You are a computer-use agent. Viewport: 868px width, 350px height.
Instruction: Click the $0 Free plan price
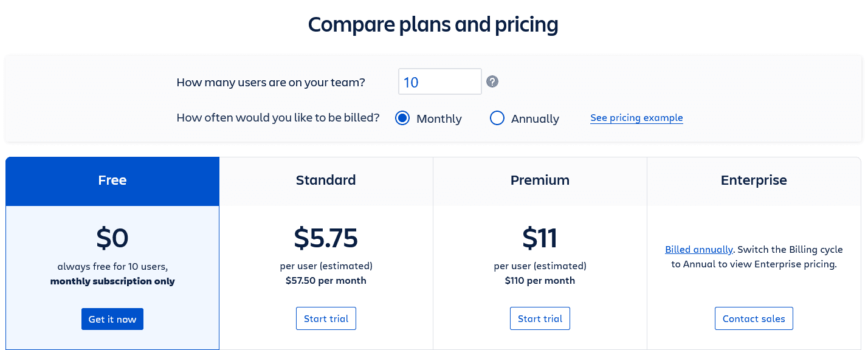pyautogui.click(x=112, y=238)
